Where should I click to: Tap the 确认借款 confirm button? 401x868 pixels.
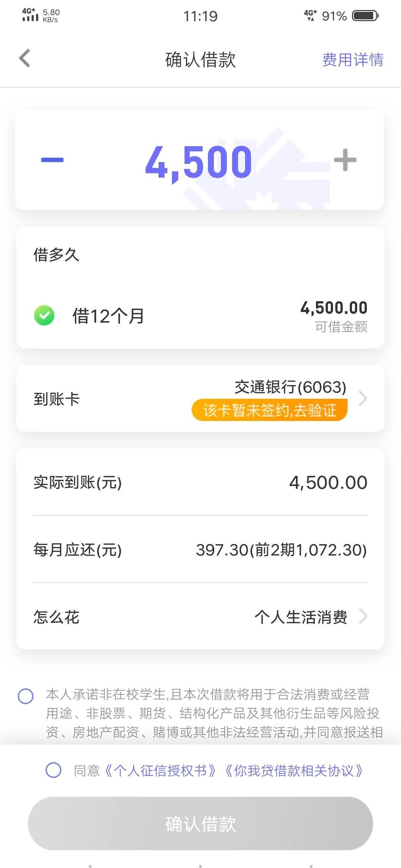tap(200, 823)
